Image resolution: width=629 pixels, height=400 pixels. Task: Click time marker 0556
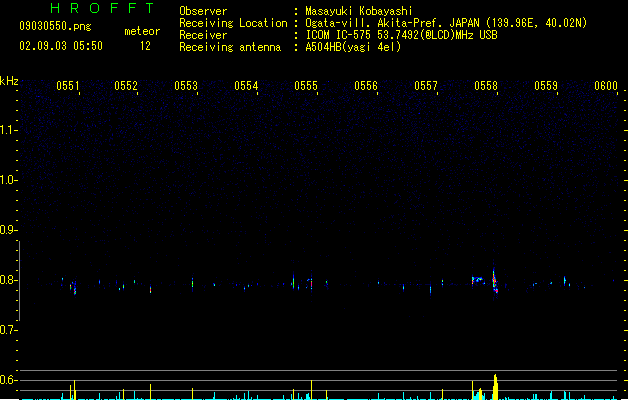366,86
